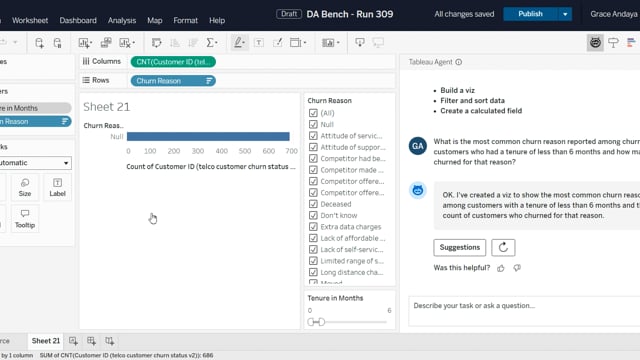This screenshot has width=640, height=360.
Task: Click the Tooltip marks card button
Action: tap(25, 219)
